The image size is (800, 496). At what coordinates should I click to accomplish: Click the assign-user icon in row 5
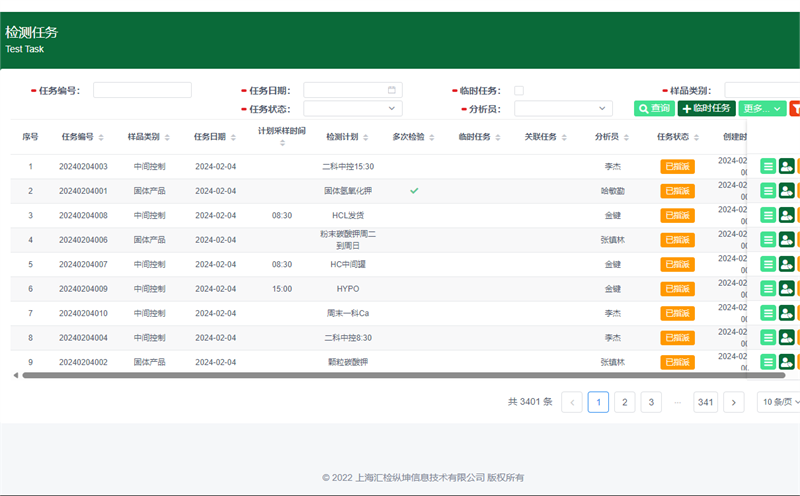[786, 264]
